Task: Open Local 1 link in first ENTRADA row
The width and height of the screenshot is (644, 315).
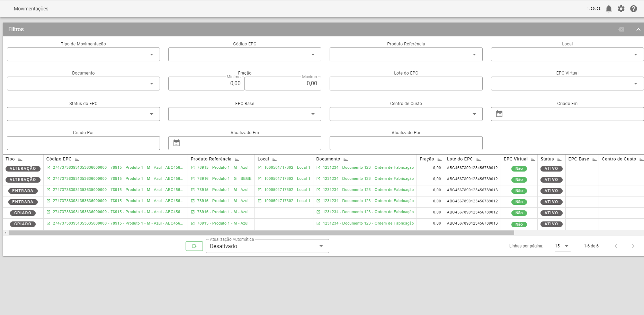Action: click(287, 190)
